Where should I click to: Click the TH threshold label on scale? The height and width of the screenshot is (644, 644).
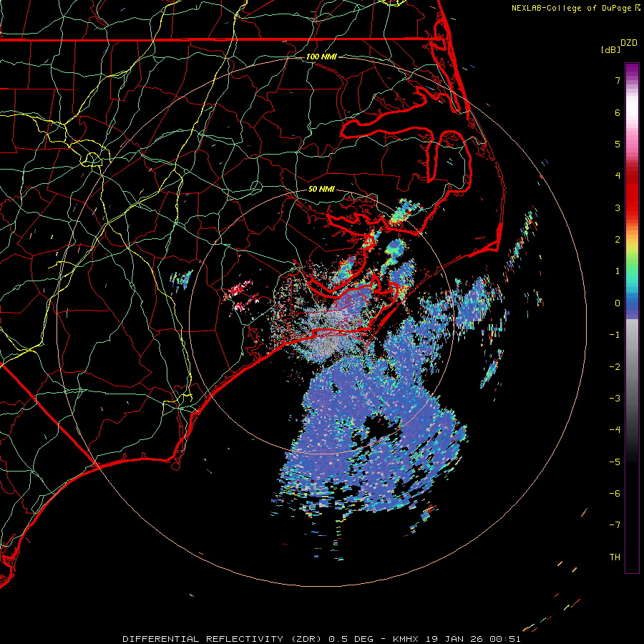[615, 557]
